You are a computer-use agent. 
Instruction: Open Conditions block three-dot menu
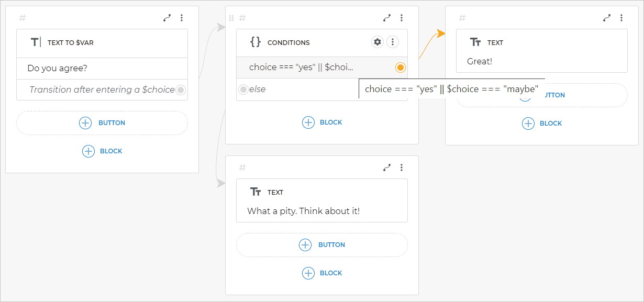(x=393, y=42)
